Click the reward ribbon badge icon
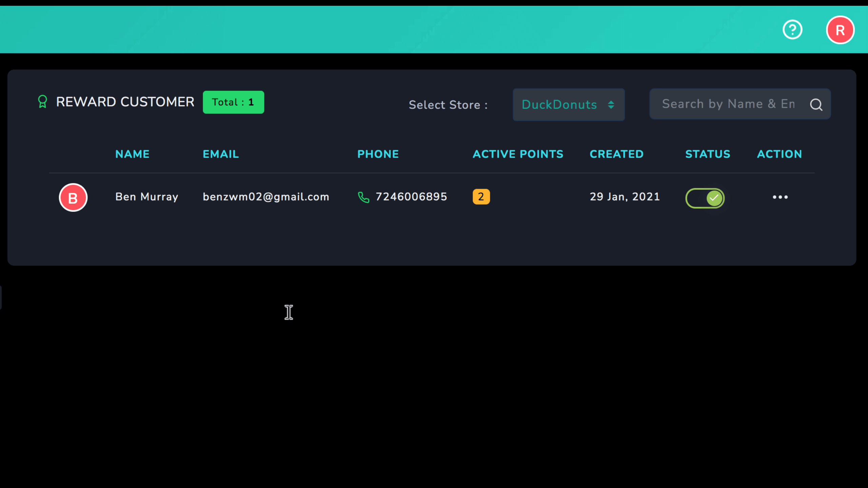The height and width of the screenshot is (488, 868). point(42,102)
